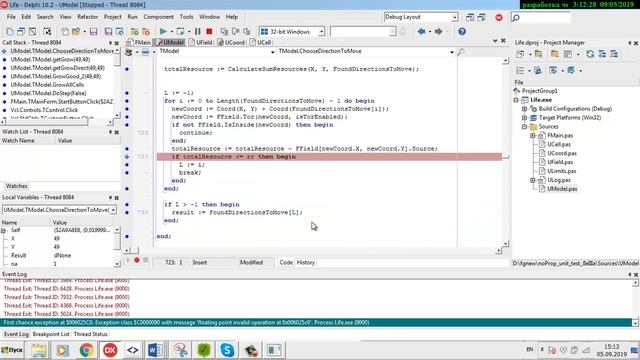This screenshot has height=360, width=640.
Task: Toggle breakpoint gutter dot at 'L := -1' line
Action: pyautogui.click(x=127, y=93)
